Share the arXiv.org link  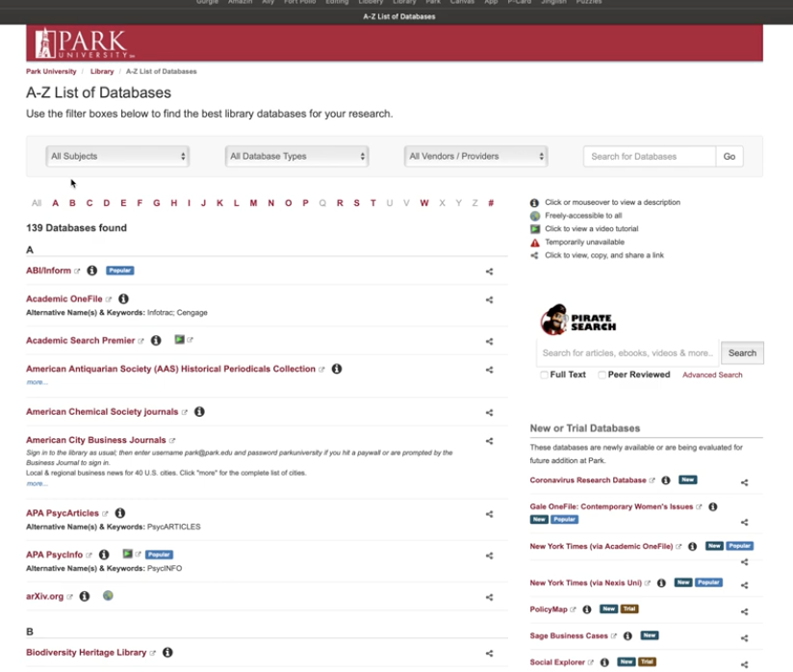pyautogui.click(x=489, y=598)
